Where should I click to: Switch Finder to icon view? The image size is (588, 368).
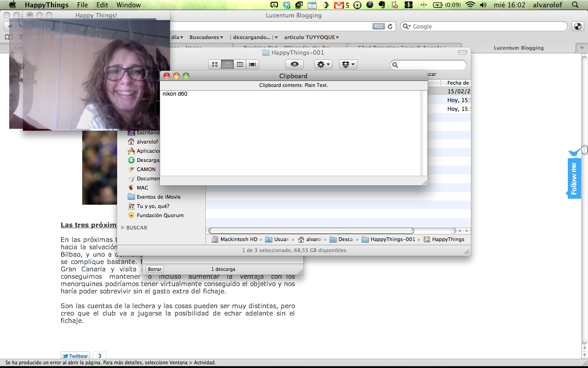215,65
